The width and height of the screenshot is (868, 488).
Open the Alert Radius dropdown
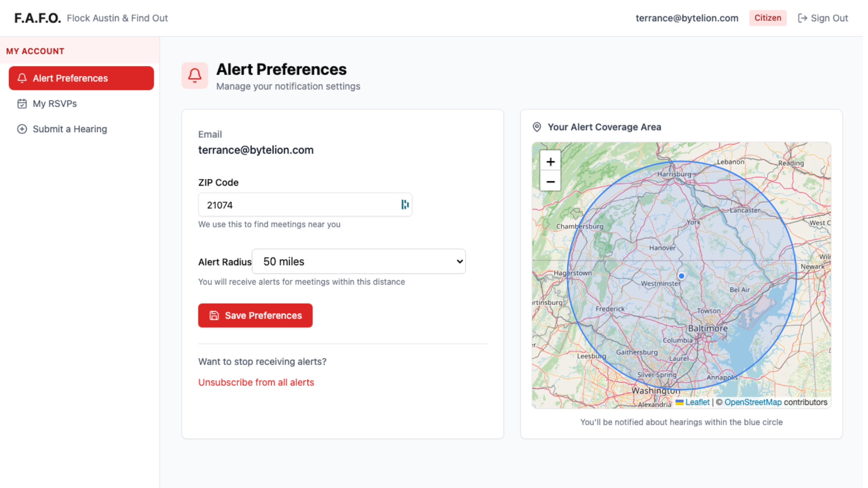(x=358, y=262)
